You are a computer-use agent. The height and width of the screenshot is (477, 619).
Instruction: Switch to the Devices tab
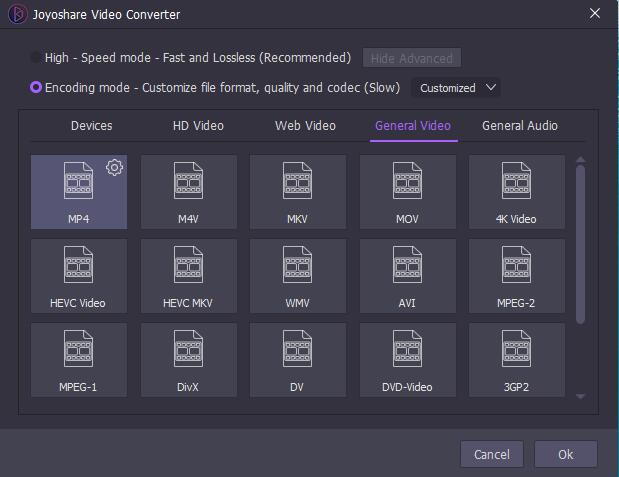[92, 126]
